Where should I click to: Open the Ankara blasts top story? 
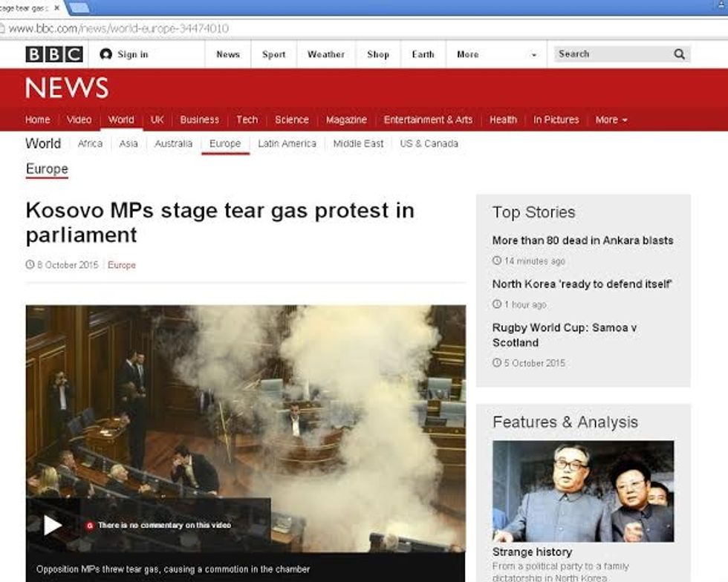click(x=582, y=241)
